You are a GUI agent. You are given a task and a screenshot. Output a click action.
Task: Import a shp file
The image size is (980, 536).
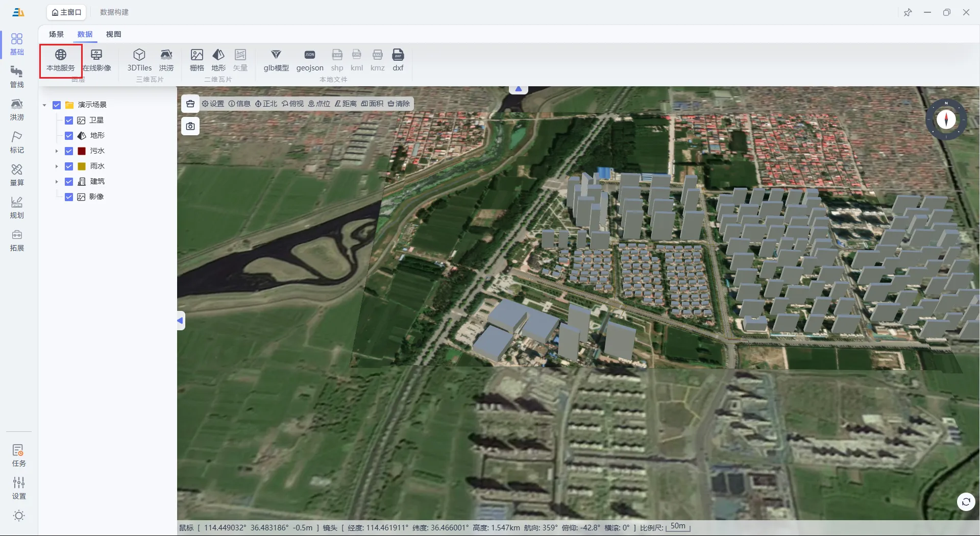point(337,60)
